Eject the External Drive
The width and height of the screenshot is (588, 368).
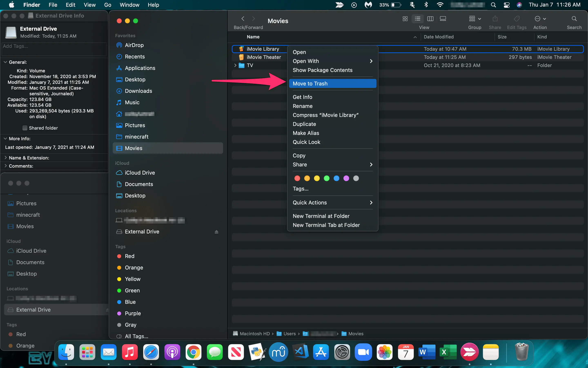point(216,232)
